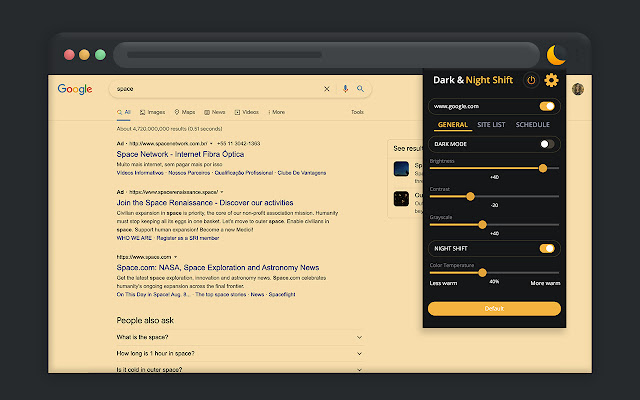
Task: Open the Videos search tab
Action: click(x=247, y=112)
